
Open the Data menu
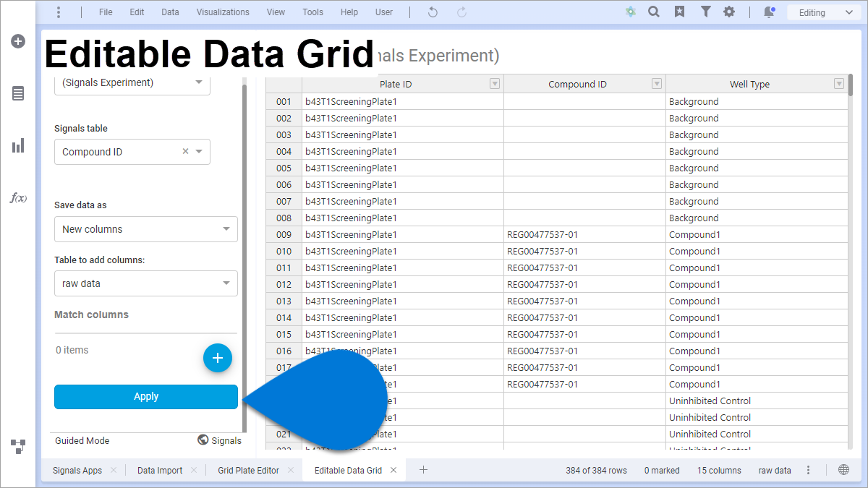[170, 12]
